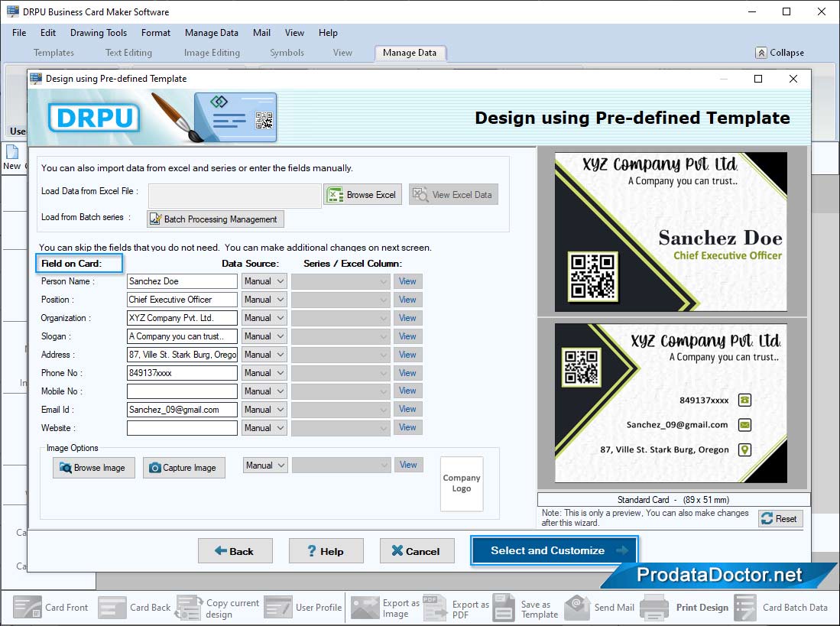The height and width of the screenshot is (626, 840).
Task: Click the Person Name input field
Action: coord(182,281)
